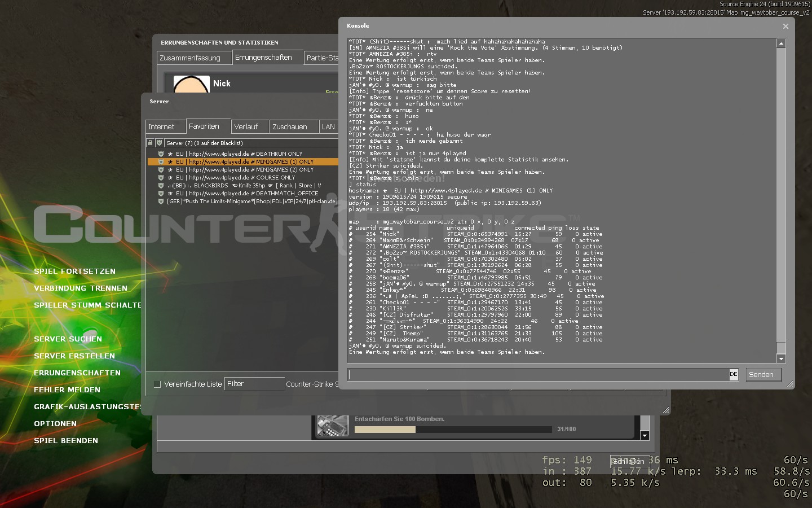
Task: Open SERVER SUCHEN from the main menu
Action: click(68, 339)
